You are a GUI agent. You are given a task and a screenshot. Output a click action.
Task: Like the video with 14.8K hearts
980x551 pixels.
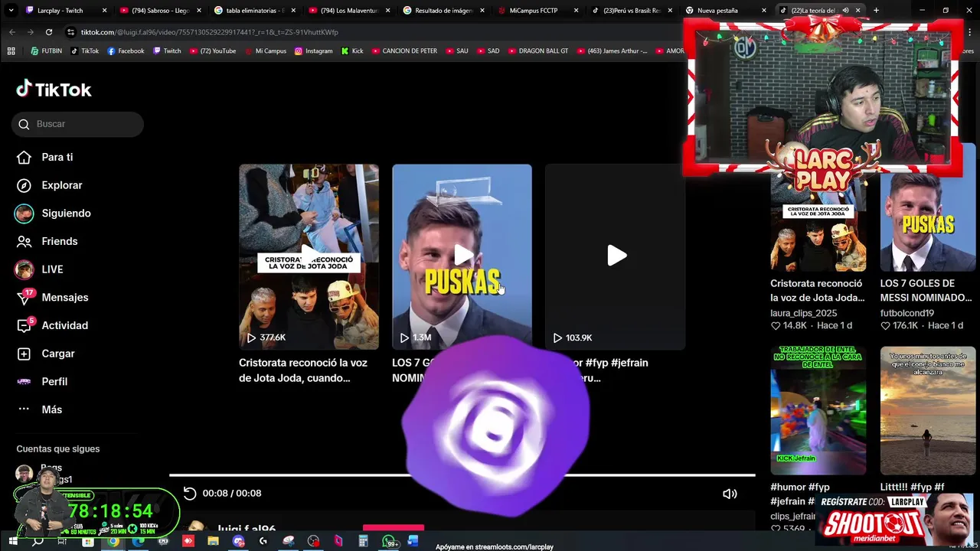(x=776, y=326)
